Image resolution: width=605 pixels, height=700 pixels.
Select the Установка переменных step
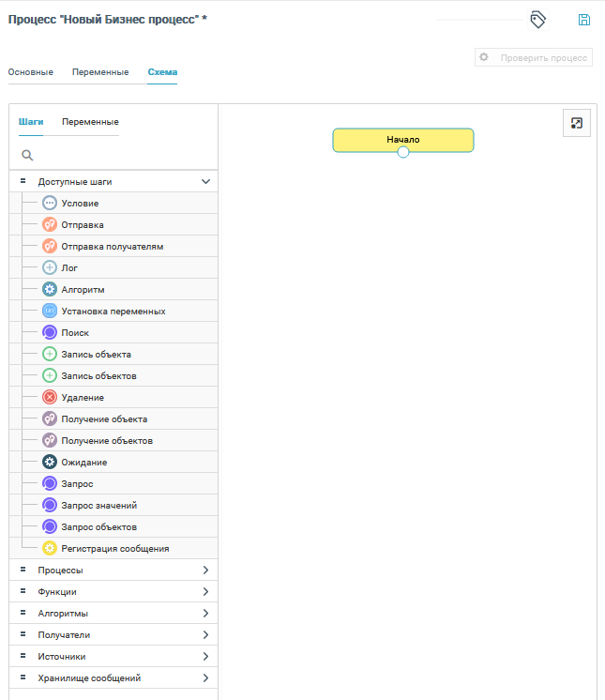(x=113, y=311)
